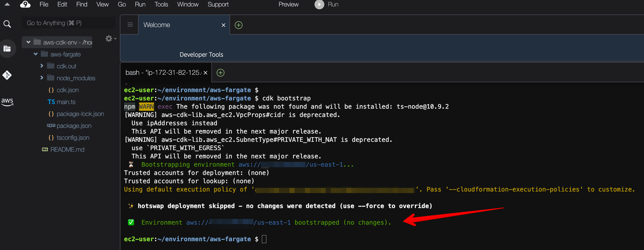Click the Go to Anything search field

68,23
